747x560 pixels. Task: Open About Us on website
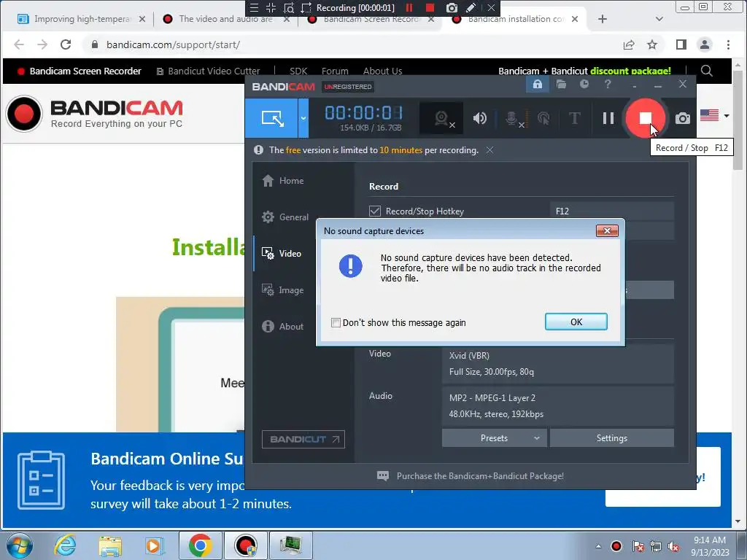click(x=382, y=71)
